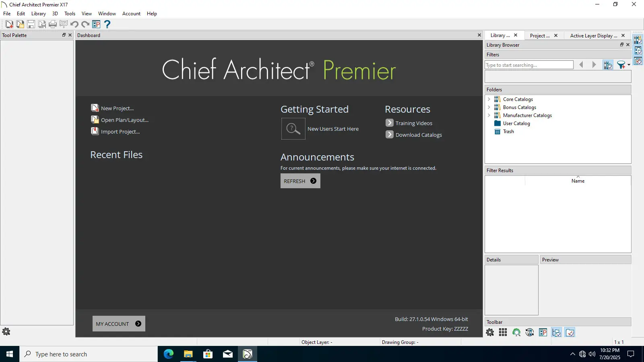The height and width of the screenshot is (362, 644).
Task: Close the Dashboard panel
Action: tap(479, 35)
